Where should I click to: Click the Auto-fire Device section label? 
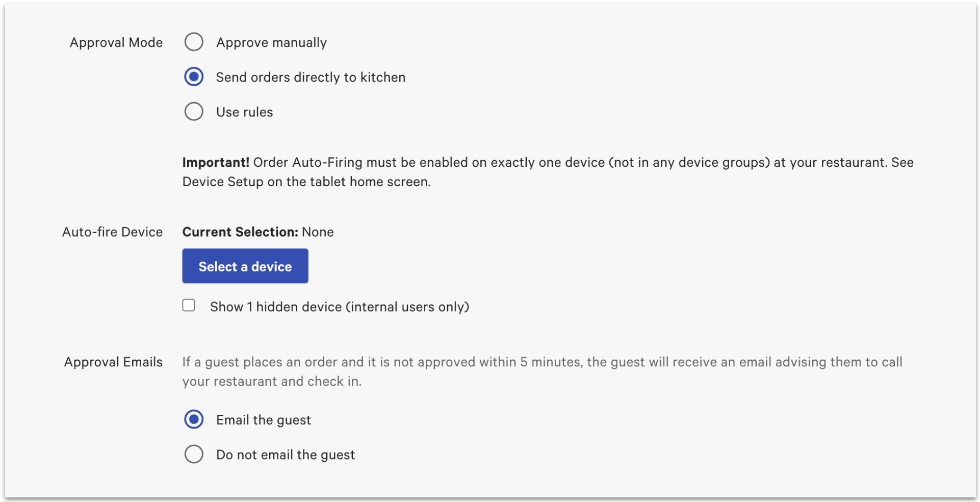pyautogui.click(x=112, y=232)
